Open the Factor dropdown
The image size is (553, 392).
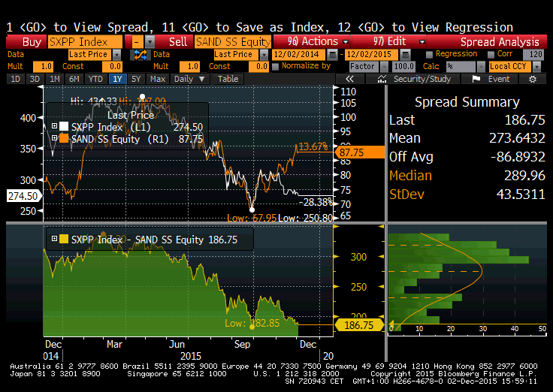coord(384,67)
